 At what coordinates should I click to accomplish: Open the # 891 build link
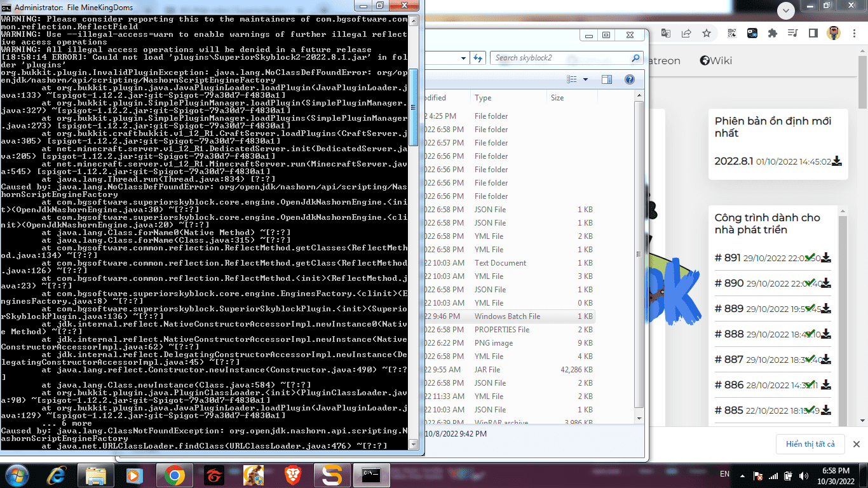pyautogui.click(x=728, y=257)
